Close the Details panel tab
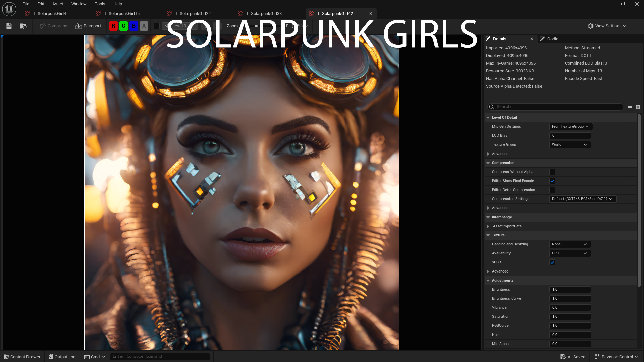644x362 pixels. pos(532,39)
